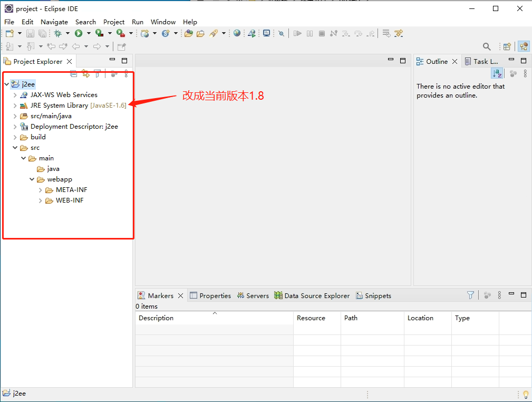Viewport: 532px width, 402px height.
Task: Open the Project menu
Action: pos(114,22)
